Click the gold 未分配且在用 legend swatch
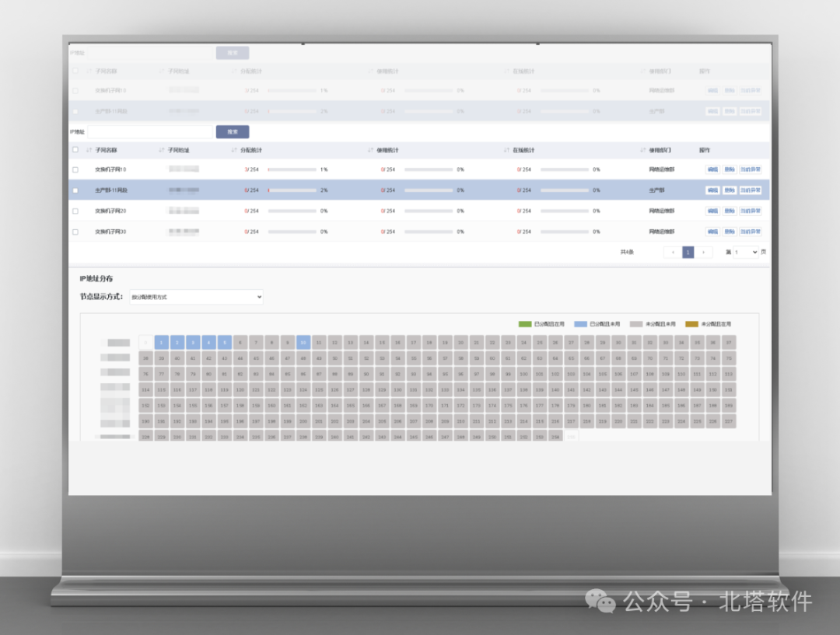Viewport: 840px width, 635px height. tap(692, 324)
